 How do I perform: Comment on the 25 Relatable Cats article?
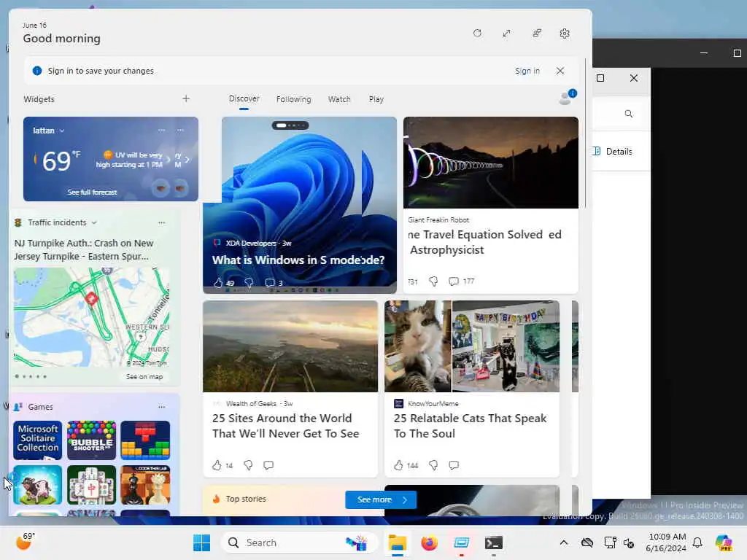pos(454,465)
